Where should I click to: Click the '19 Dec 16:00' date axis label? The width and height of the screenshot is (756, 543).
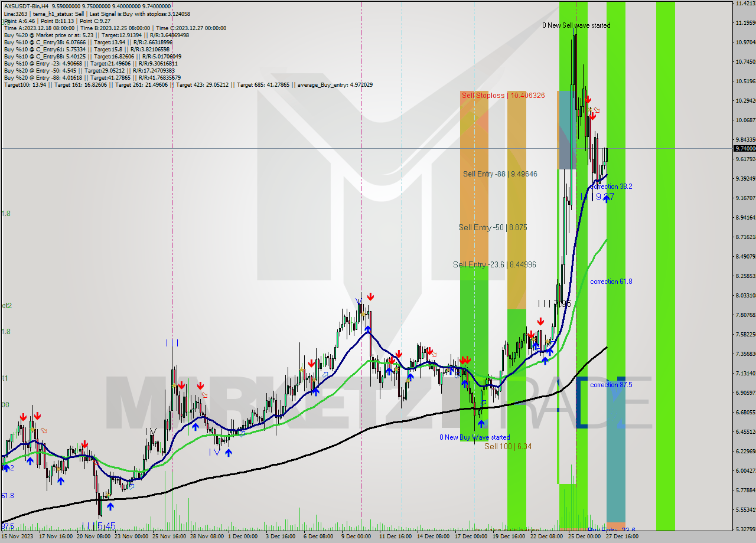pos(509,537)
